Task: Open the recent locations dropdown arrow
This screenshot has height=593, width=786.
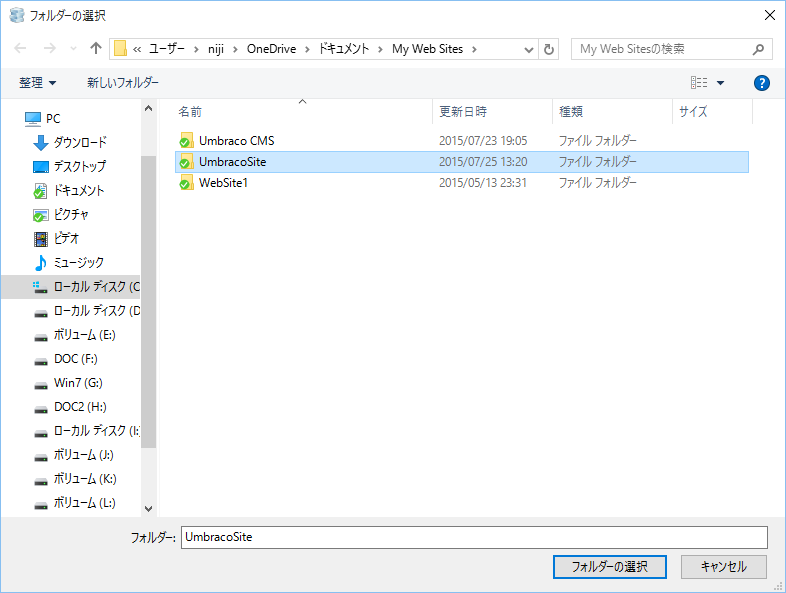Action: (74, 49)
